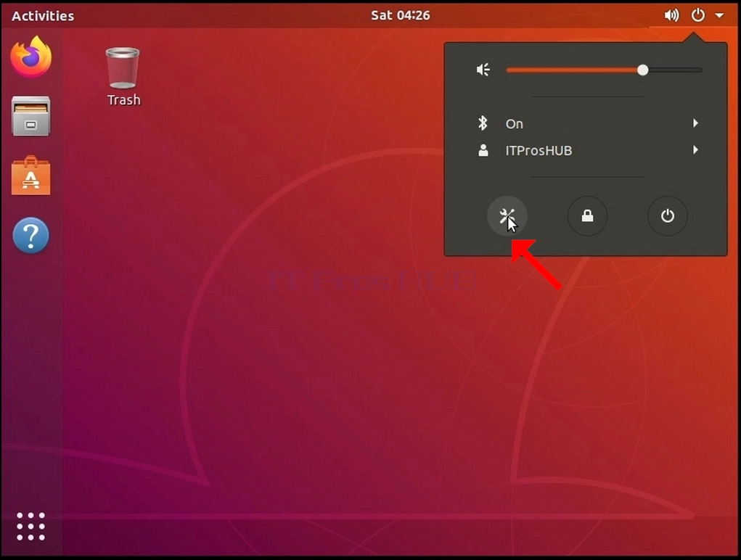Image resolution: width=741 pixels, height=560 pixels.
Task: Launch Firefox from the dock
Action: (31, 57)
